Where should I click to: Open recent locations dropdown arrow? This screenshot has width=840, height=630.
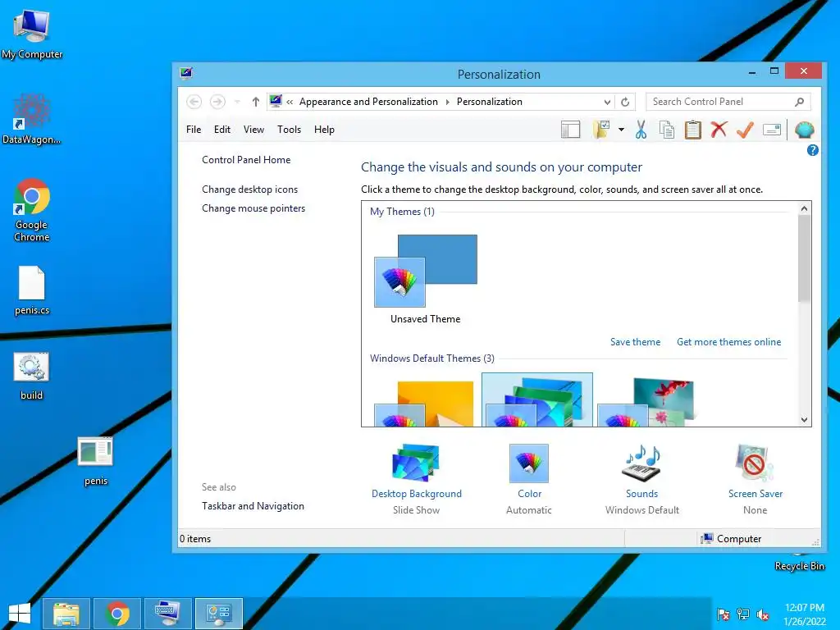point(237,102)
